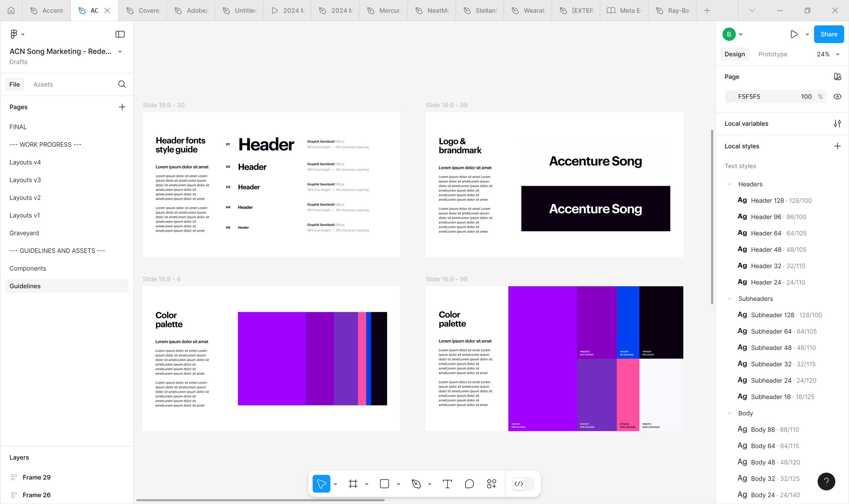Select the Pen tool
Viewport: 849px width, 504px height.
pos(416,484)
